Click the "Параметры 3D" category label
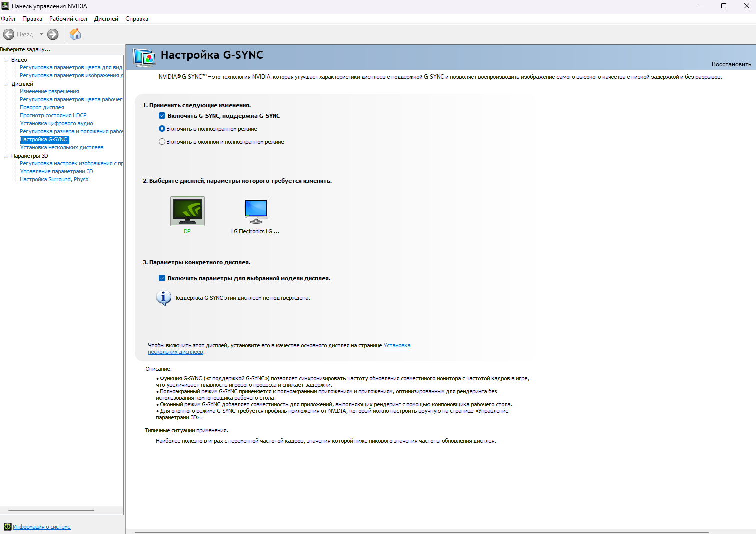 tap(29, 156)
